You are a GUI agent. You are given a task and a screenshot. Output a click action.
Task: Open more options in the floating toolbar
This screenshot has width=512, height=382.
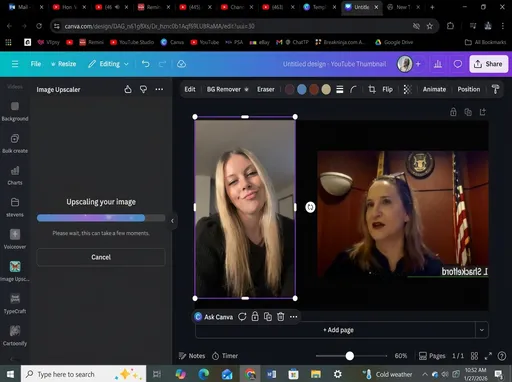tap(293, 317)
